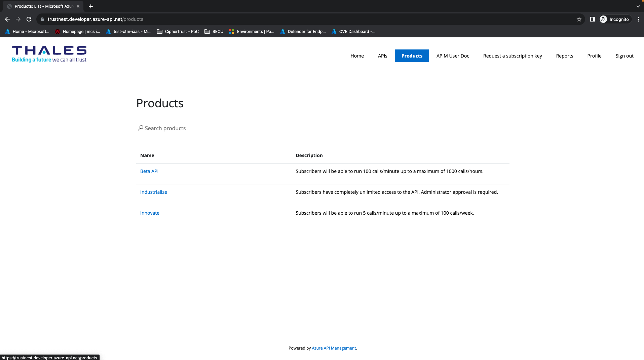Follow the Azure API Management link

334,348
